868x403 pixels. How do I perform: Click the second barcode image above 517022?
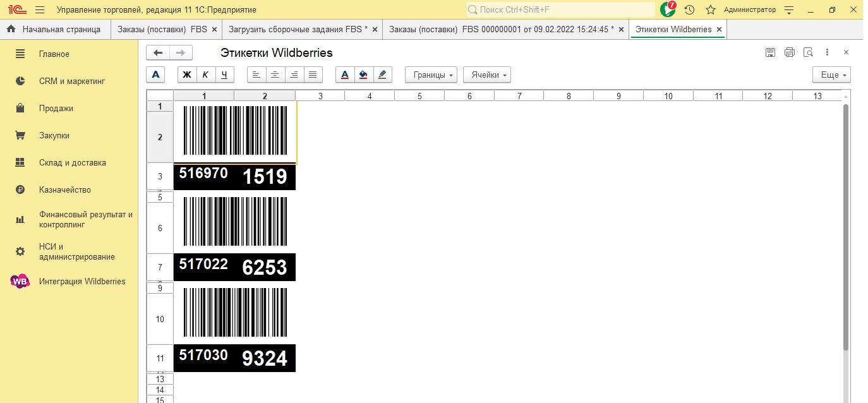235,222
